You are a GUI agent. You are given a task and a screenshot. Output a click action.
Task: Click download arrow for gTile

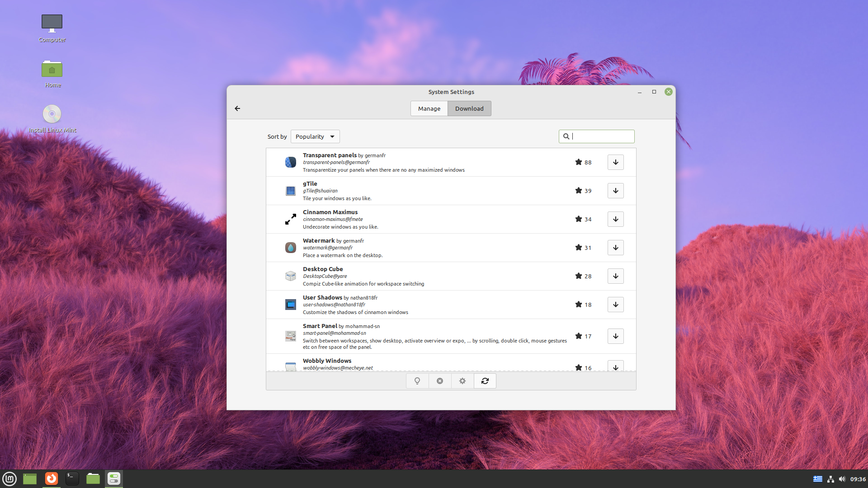click(x=615, y=191)
